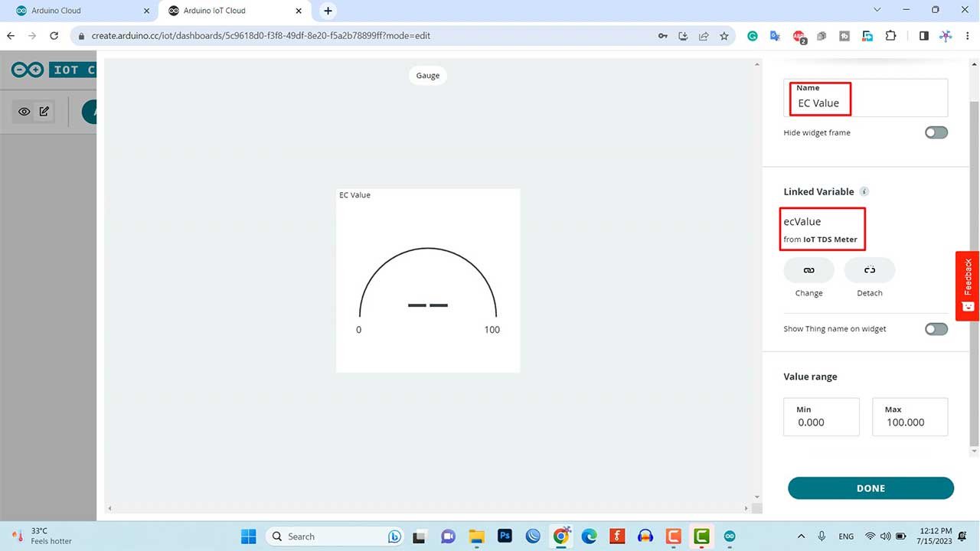Select the dashboard edit pencil icon

coord(44,112)
